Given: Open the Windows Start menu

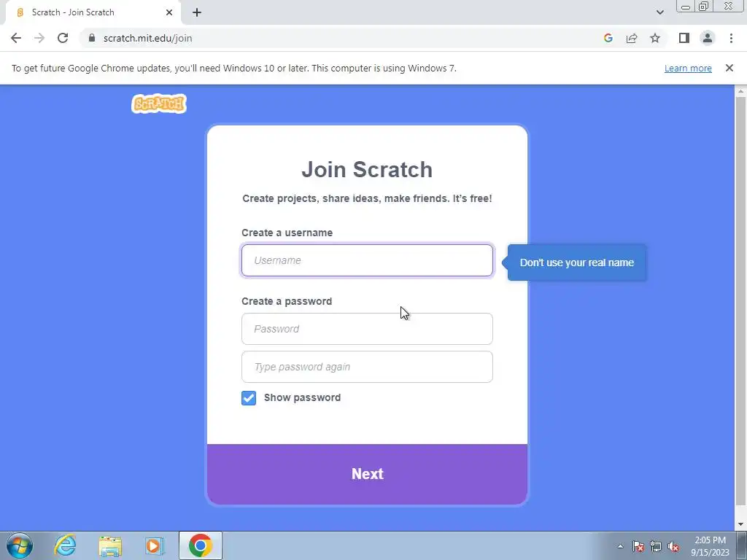Looking at the screenshot, I should click(x=20, y=545).
